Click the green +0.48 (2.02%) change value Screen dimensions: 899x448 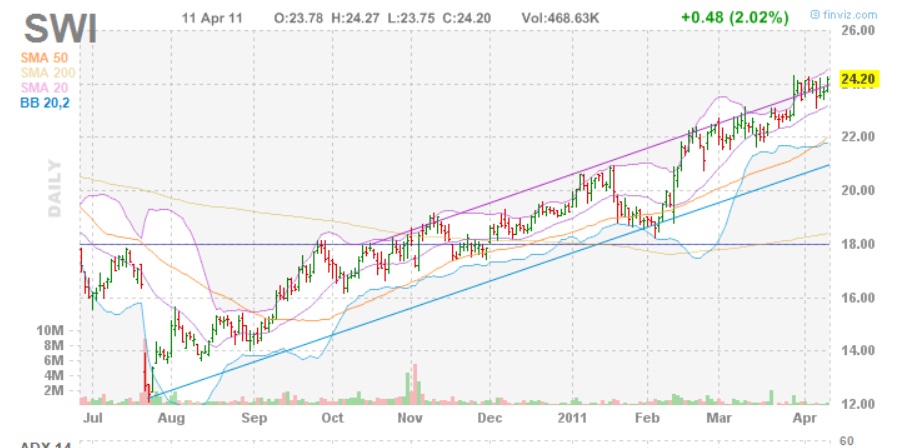point(734,18)
